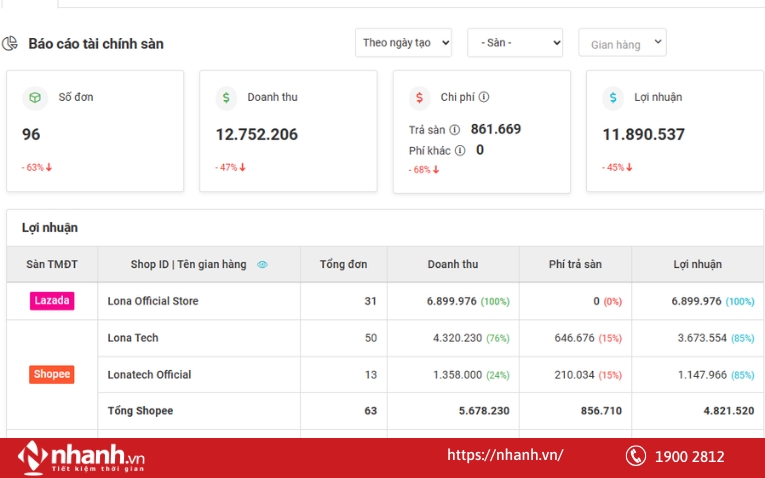Click the 1900 2812 hotline number
The image size is (765, 478).
(x=689, y=457)
